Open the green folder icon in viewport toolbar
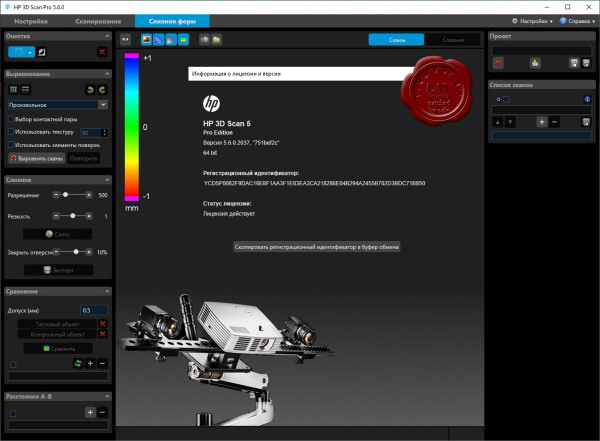The image size is (600, 441). tap(217, 39)
